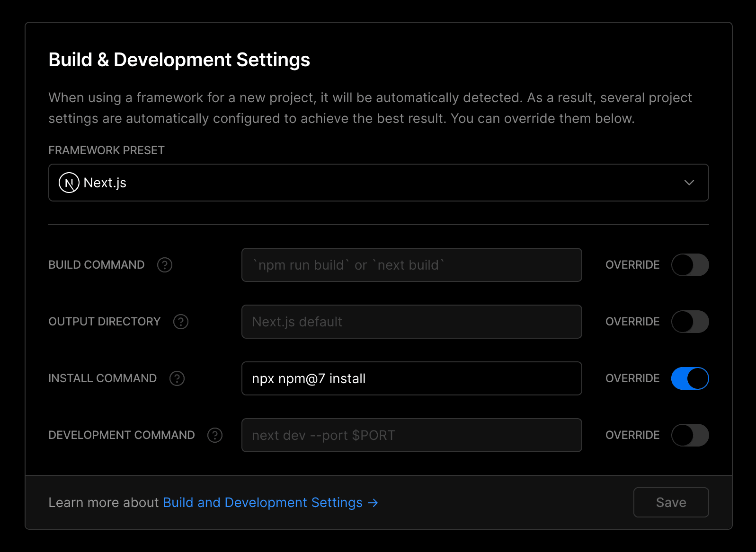Click the OVERRIDE label in the Install Command row
Image resolution: width=756 pixels, height=552 pixels.
tap(632, 378)
